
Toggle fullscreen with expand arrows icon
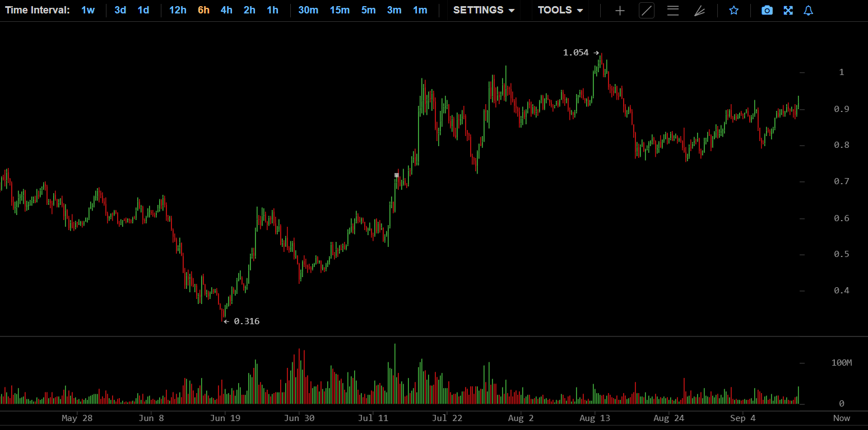pyautogui.click(x=788, y=11)
